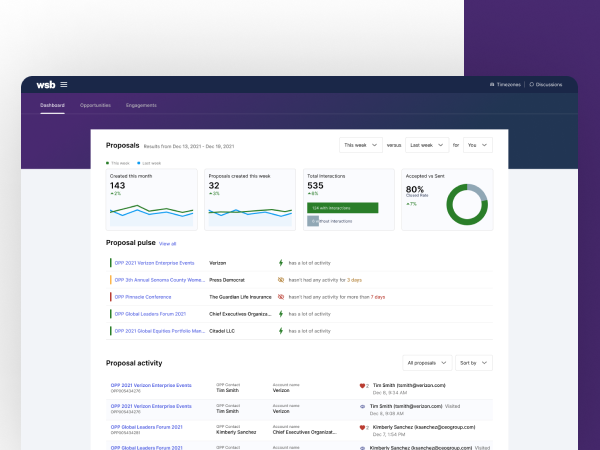Viewport: 600px width, 450px height.
Task: Switch to the Dashboard tab
Action: point(52,105)
